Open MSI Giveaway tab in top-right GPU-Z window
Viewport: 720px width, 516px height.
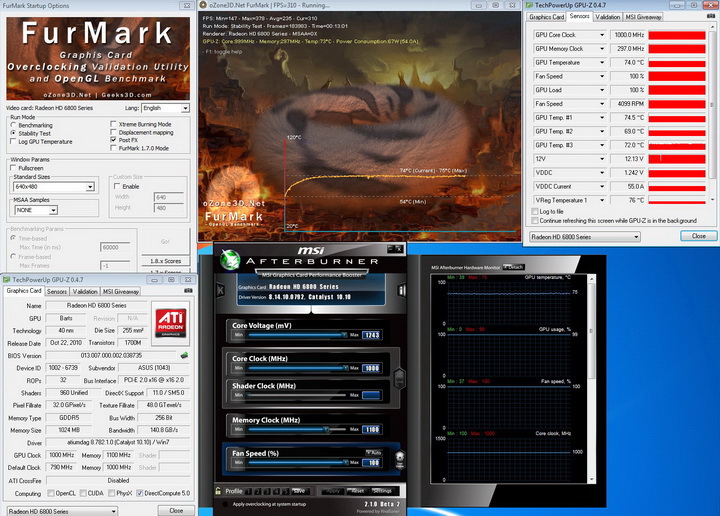[x=643, y=17]
